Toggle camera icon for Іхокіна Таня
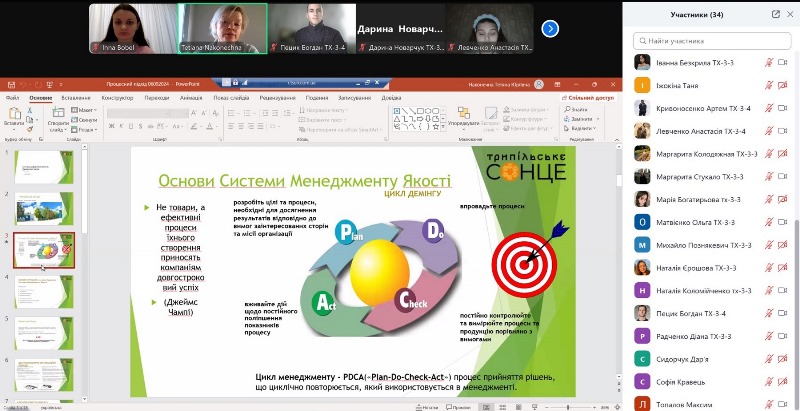The image size is (800, 411). click(784, 85)
